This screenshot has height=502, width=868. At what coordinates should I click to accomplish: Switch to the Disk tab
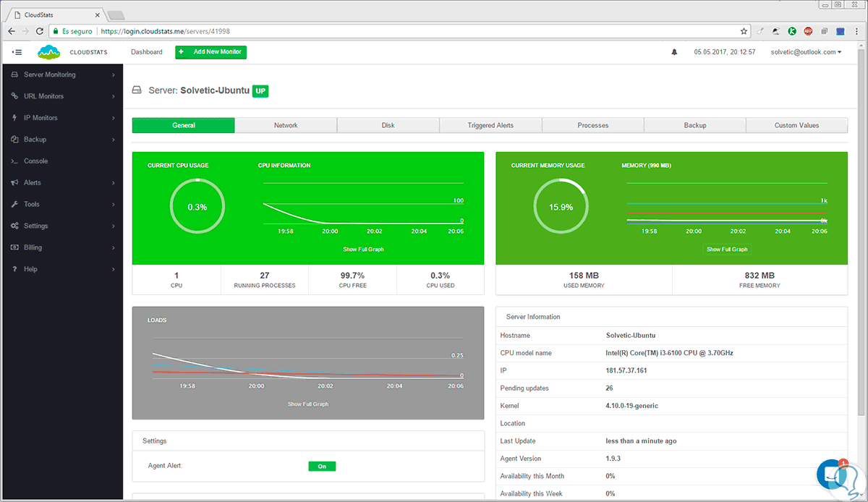click(388, 125)
